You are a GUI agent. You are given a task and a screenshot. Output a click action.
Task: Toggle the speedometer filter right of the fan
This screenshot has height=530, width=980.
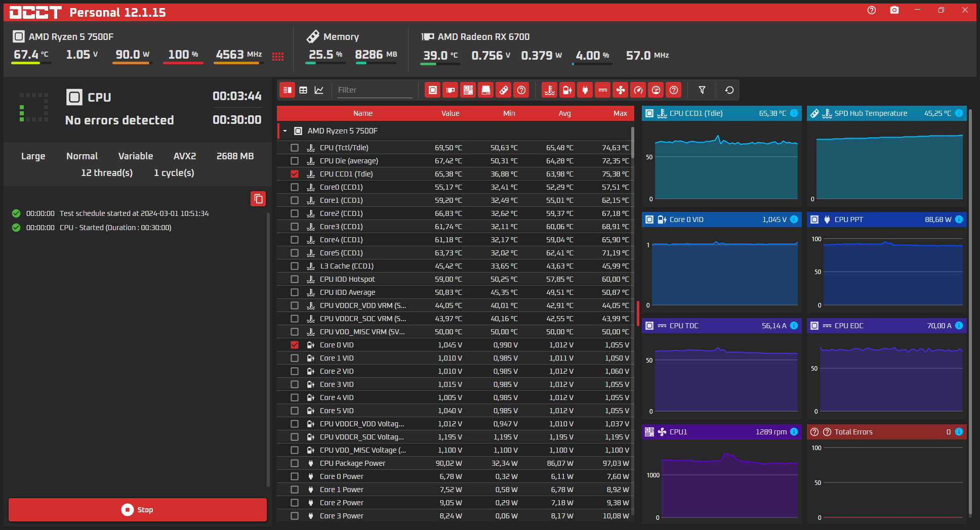[638, 90]
